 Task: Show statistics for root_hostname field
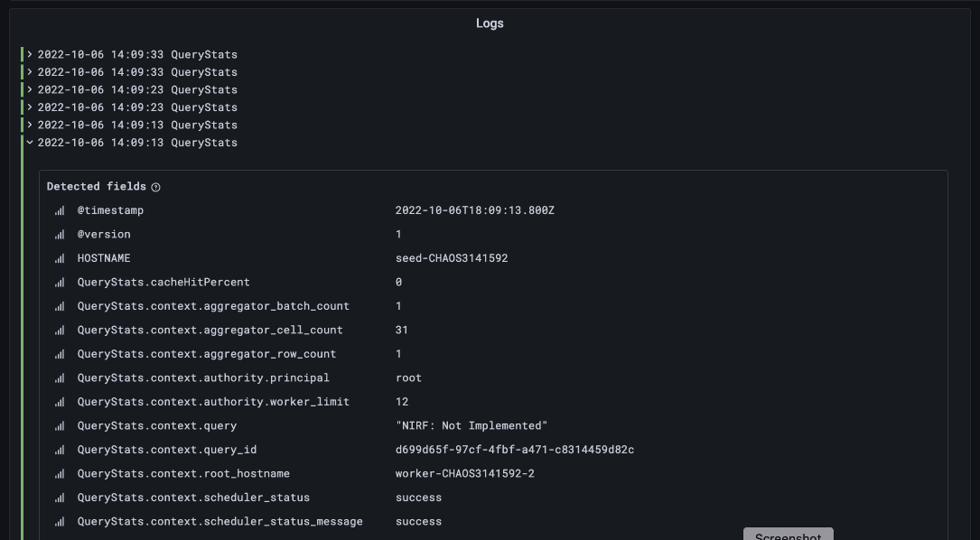pyautogui.click(x=59, y=473)
